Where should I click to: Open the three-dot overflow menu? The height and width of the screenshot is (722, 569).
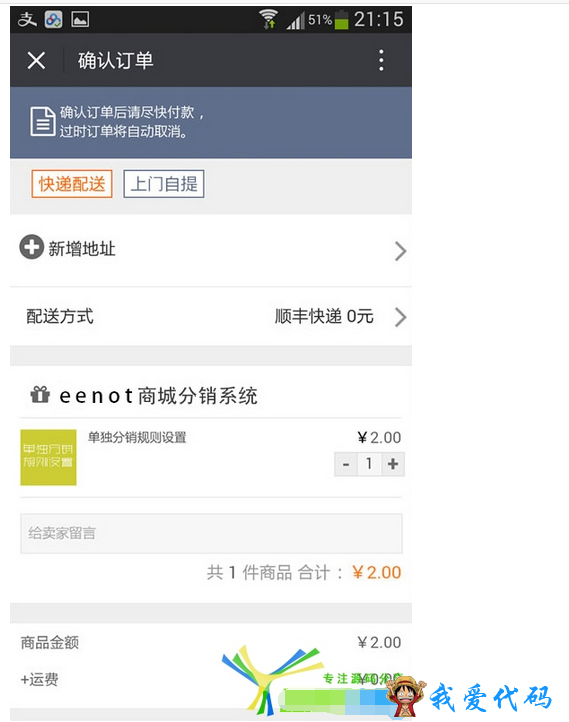coord(381,60)
